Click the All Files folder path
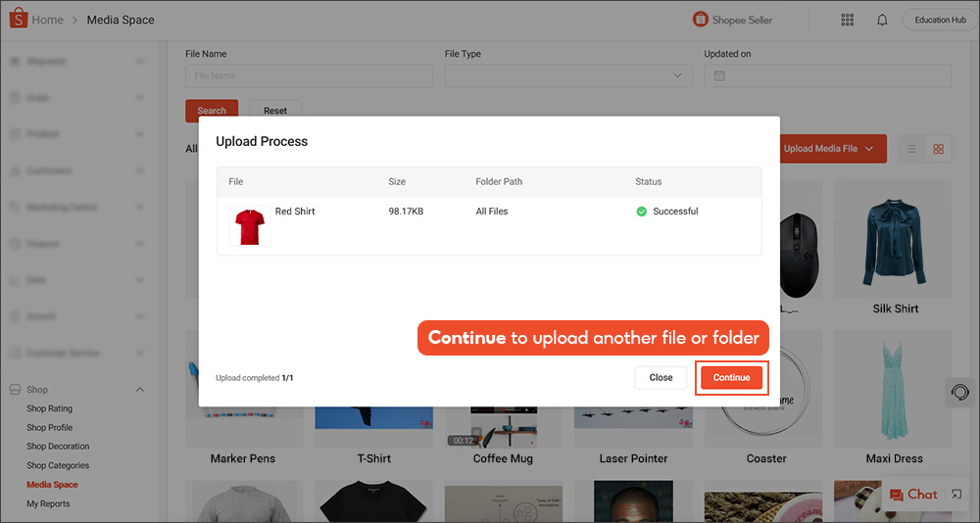980x523 pixels. tap(492, 212)
